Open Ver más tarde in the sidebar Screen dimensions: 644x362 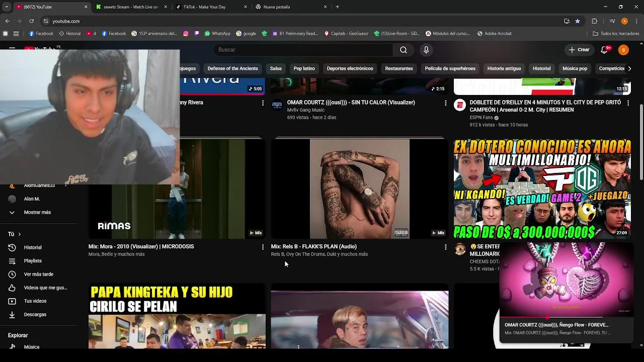click(39, 274)
